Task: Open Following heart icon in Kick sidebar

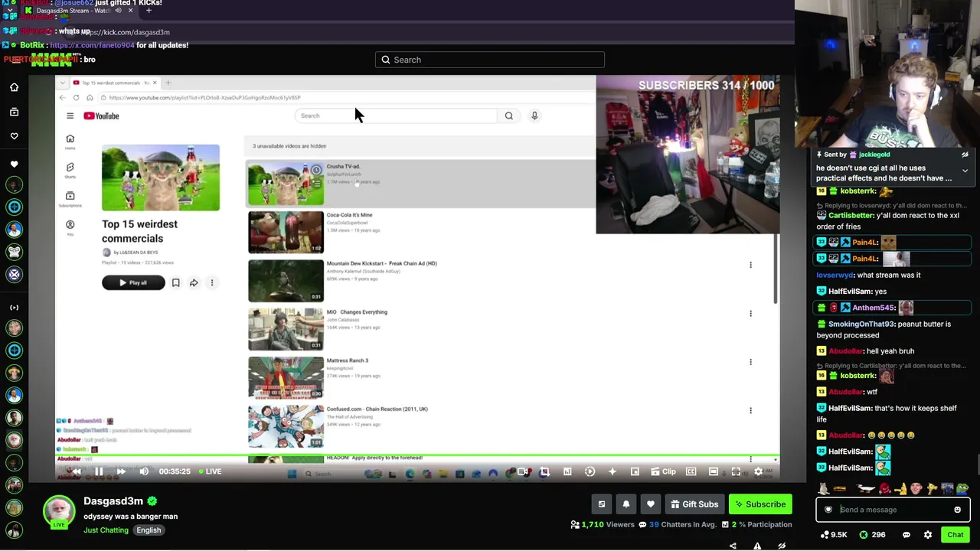Action: click(x=14, y=136)
